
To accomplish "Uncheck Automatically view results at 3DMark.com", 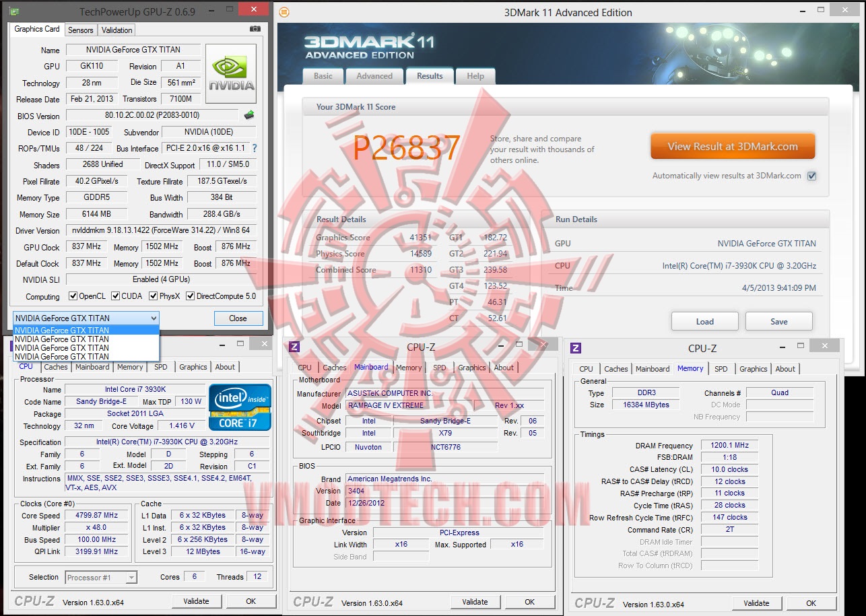I will [x=811, y=176].
